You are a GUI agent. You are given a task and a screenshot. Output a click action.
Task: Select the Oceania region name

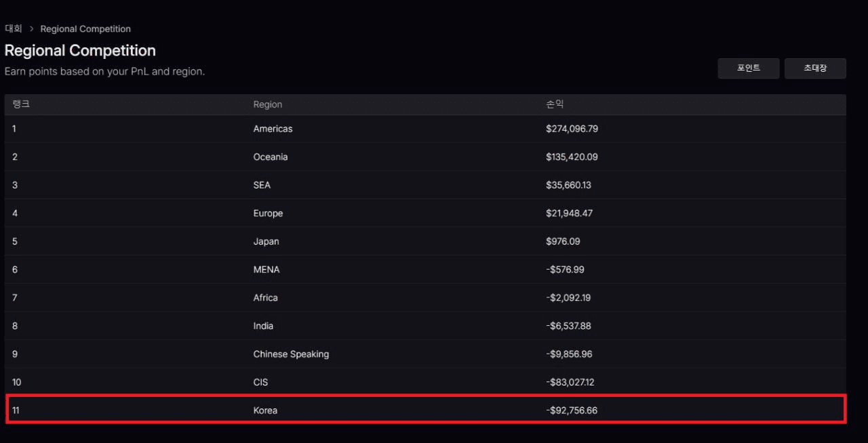click(x=271, y=157)
